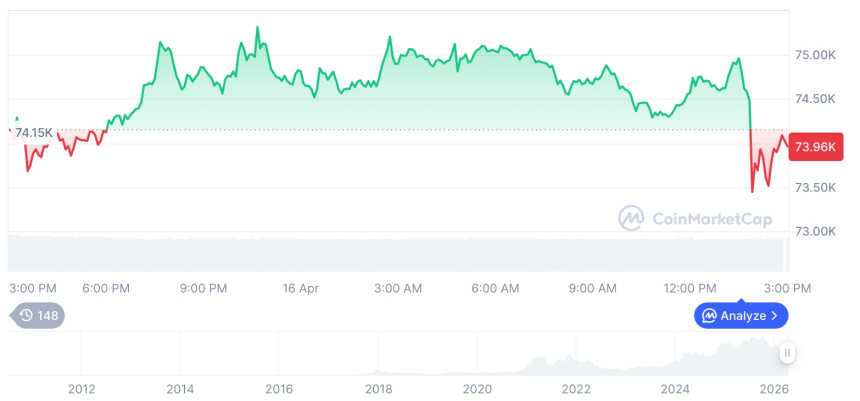Select the 12:00 PM time marker
The height and width of the screenshot is (401, 860).
[690, 288]
